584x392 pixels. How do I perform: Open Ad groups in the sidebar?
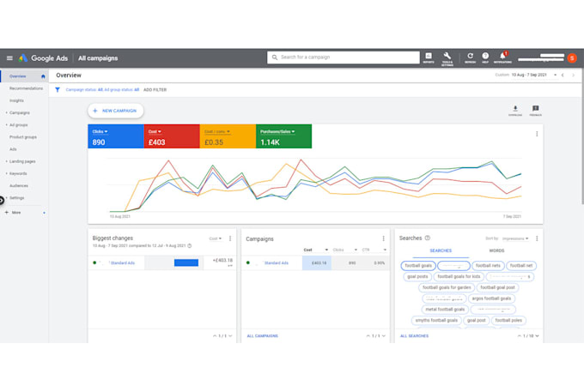[18, 125]
